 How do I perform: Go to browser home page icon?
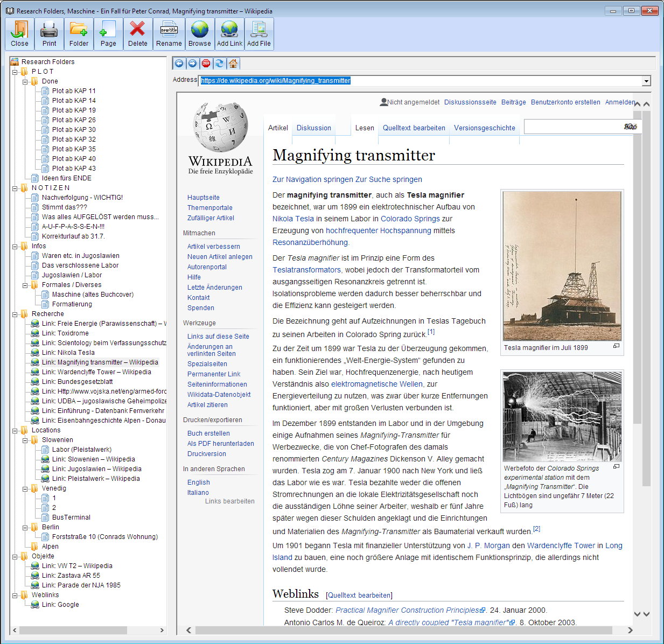click(233, 64)
